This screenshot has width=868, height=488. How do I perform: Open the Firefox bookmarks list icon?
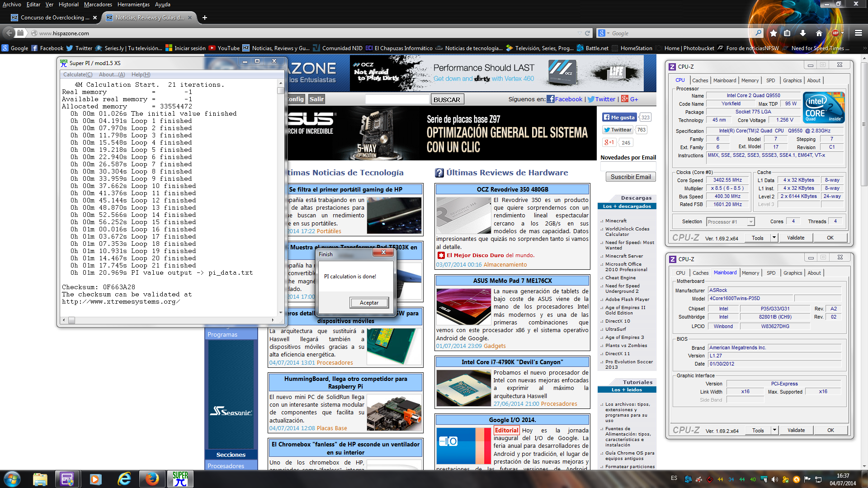point(787,33)
